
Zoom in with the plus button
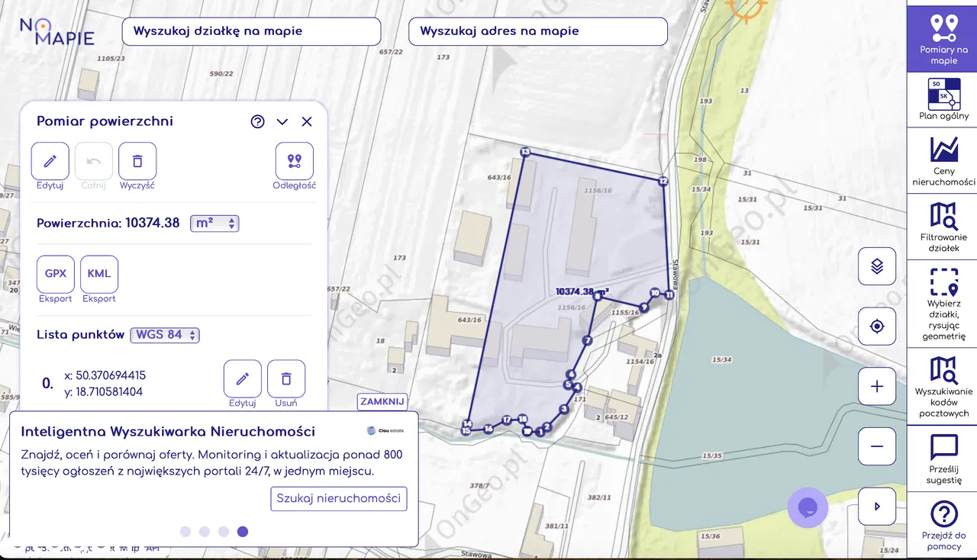point(877,386)
